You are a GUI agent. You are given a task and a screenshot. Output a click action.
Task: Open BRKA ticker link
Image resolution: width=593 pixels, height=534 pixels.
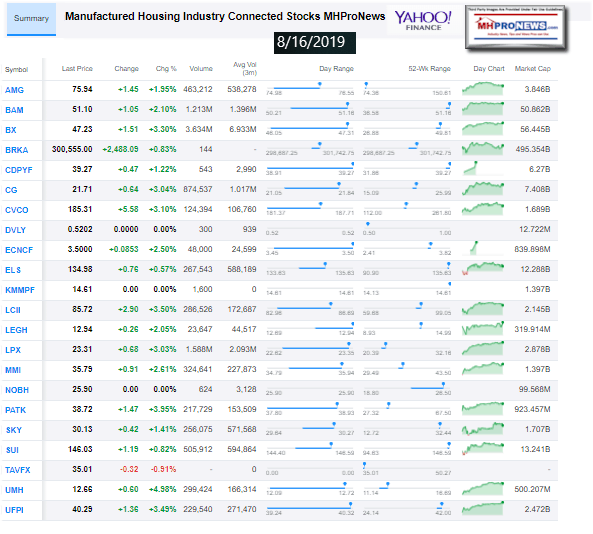pos(17,150)
